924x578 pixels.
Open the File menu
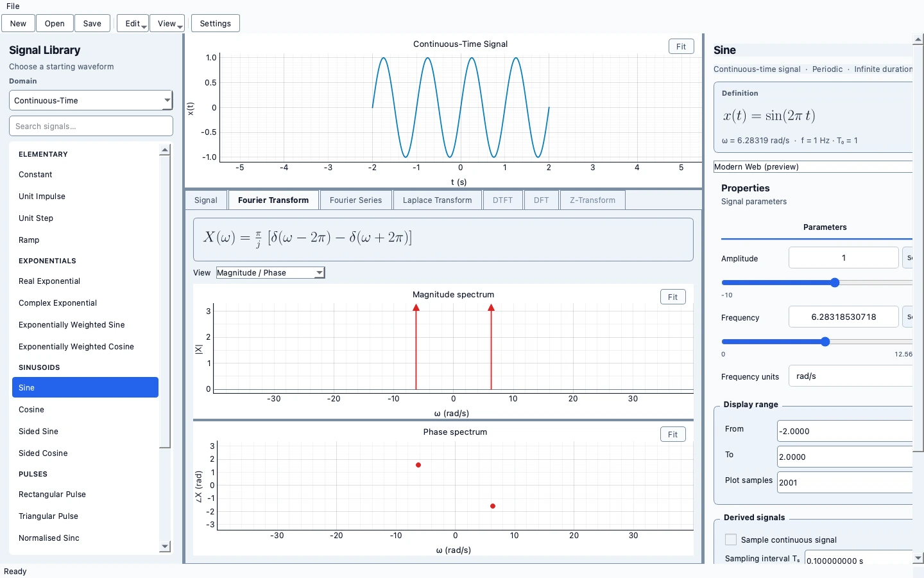click(13, 6)
